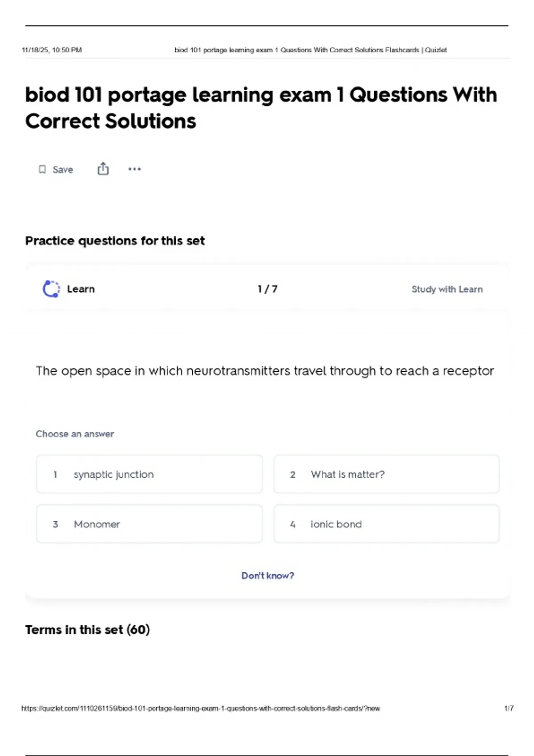The width and height of the screenshot is (534, 756).
Task: Click the '1 / 7' question progress counter
Action: point(267,289)
